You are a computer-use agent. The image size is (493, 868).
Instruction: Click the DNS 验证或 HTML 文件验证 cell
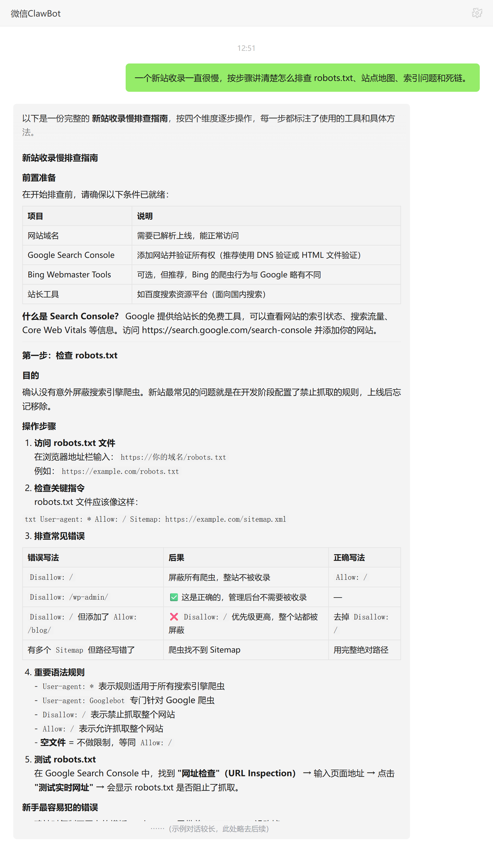pyautogui.click(x=266, y=255)
